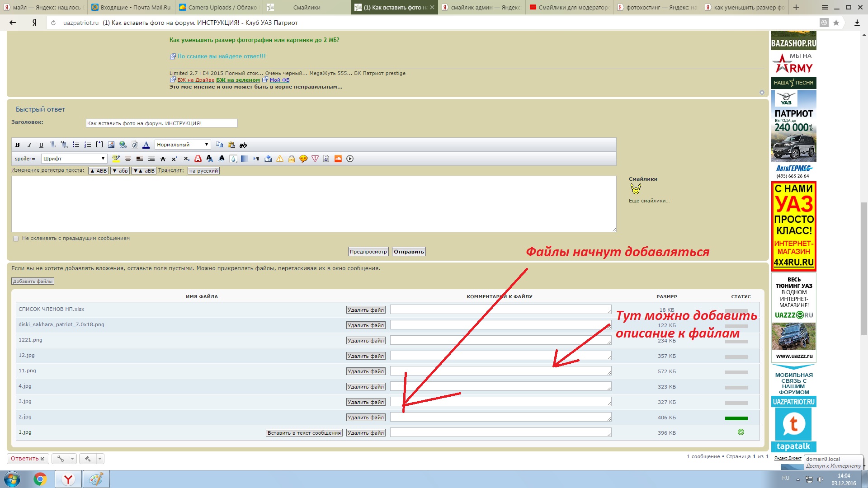
Task: Expand the wrench tools dropdown arrow
Action: 72,459
